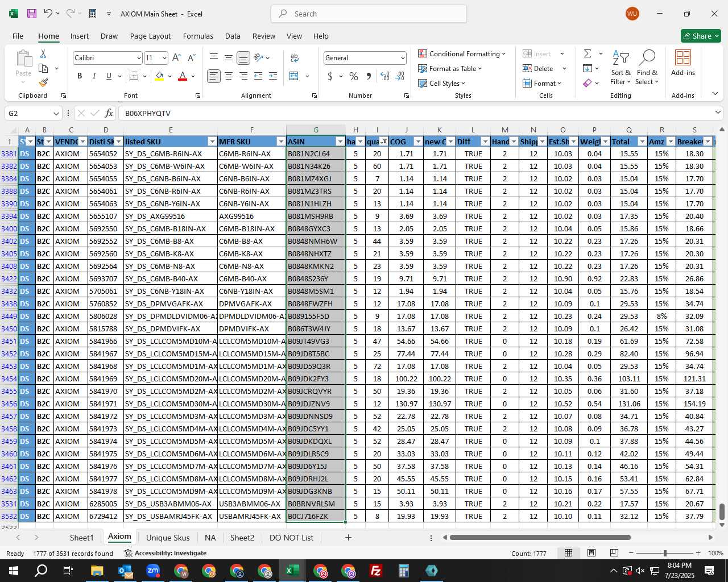Toggle Underline formatting
The width and height of the screenshot is (728, 582).
(x=109, y=76)
